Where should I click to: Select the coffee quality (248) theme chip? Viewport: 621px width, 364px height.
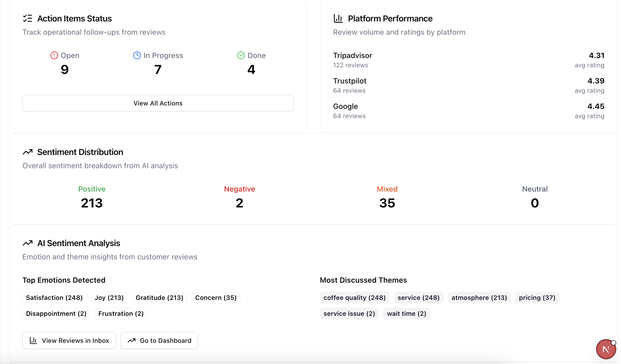coord(355,298)
